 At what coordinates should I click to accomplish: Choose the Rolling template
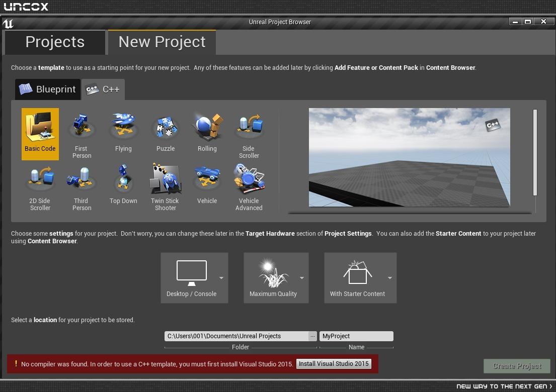207,134
